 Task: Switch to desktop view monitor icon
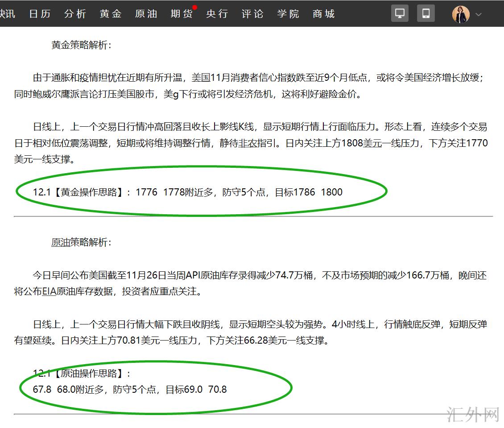click(400, 13)
